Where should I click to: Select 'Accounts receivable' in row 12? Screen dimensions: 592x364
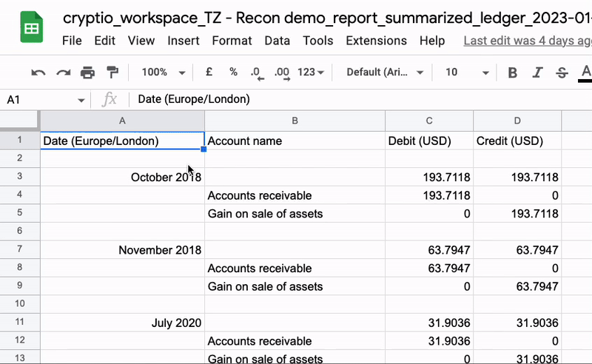(295, 341)
